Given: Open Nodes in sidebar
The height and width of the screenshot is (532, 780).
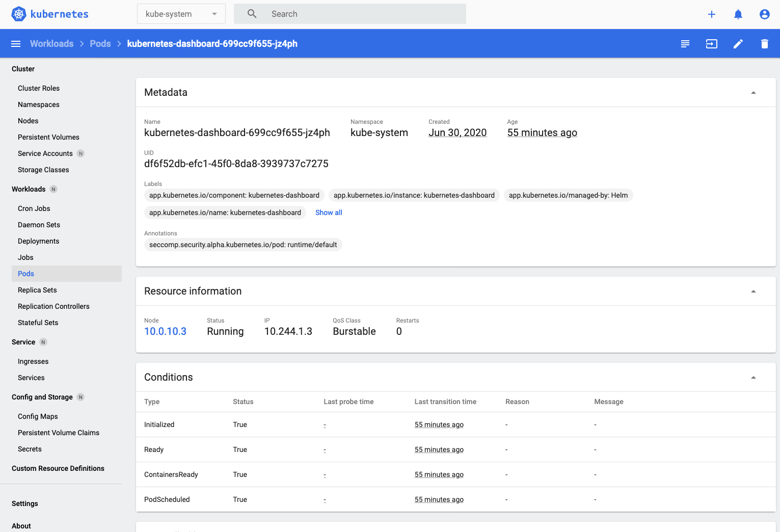Looking at the screenshot, I should (x=28, y=121).
